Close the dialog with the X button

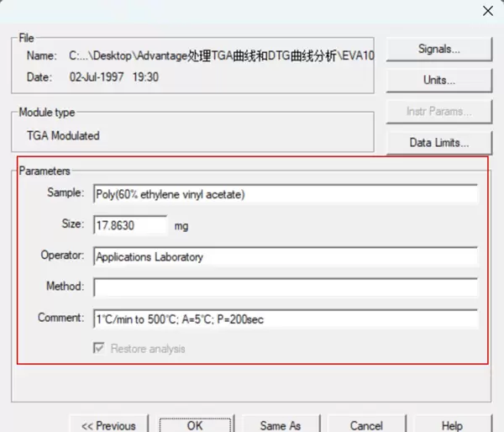[x=486, y=10]
